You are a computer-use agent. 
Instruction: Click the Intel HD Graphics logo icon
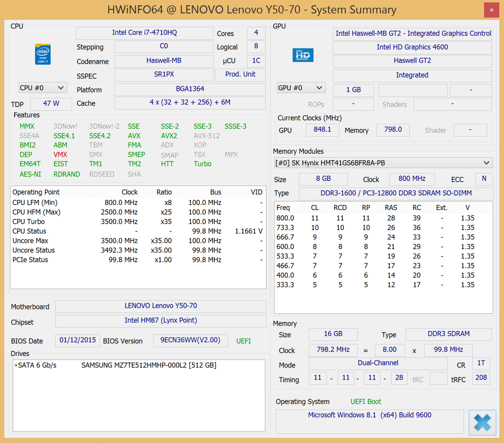(x=303, y=55)
